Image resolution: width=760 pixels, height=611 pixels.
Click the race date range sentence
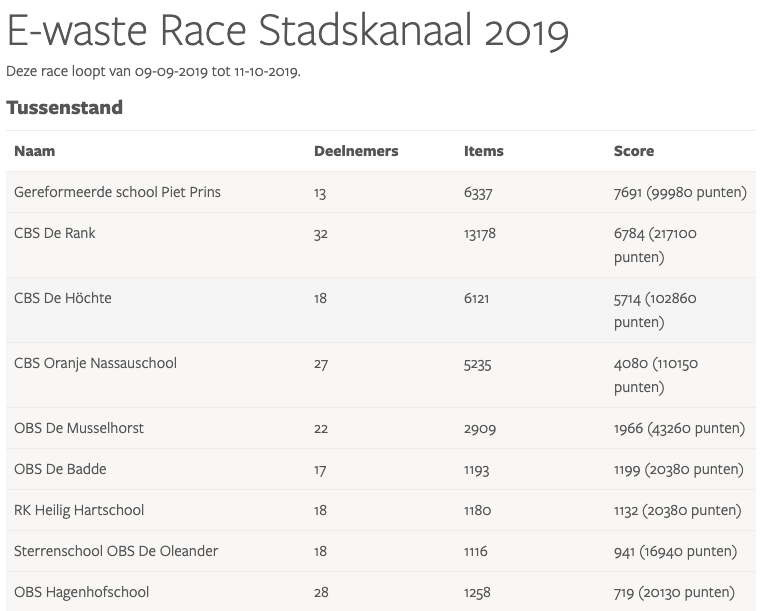153,72
